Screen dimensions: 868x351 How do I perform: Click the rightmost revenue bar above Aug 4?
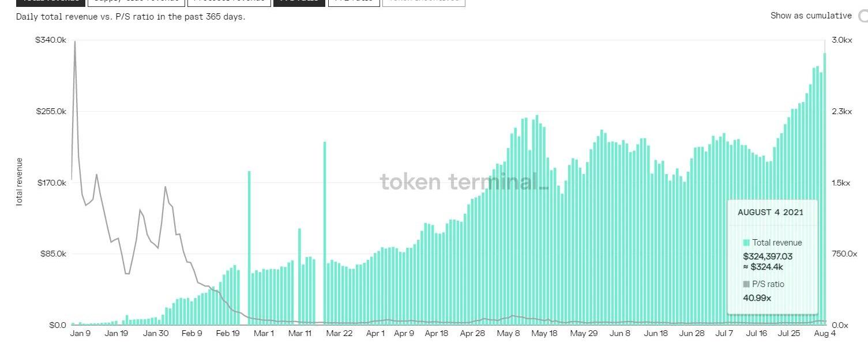(825, 190)
